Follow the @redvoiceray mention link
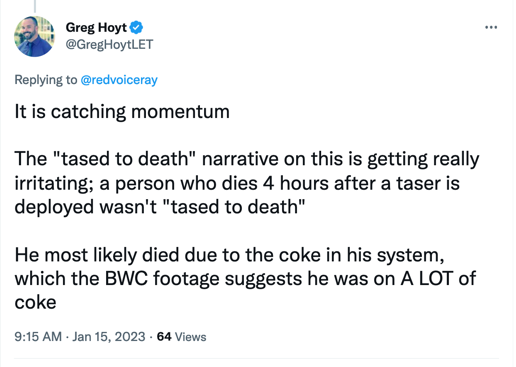The height and width of the screenshot is (367, 516). [119, 80]
